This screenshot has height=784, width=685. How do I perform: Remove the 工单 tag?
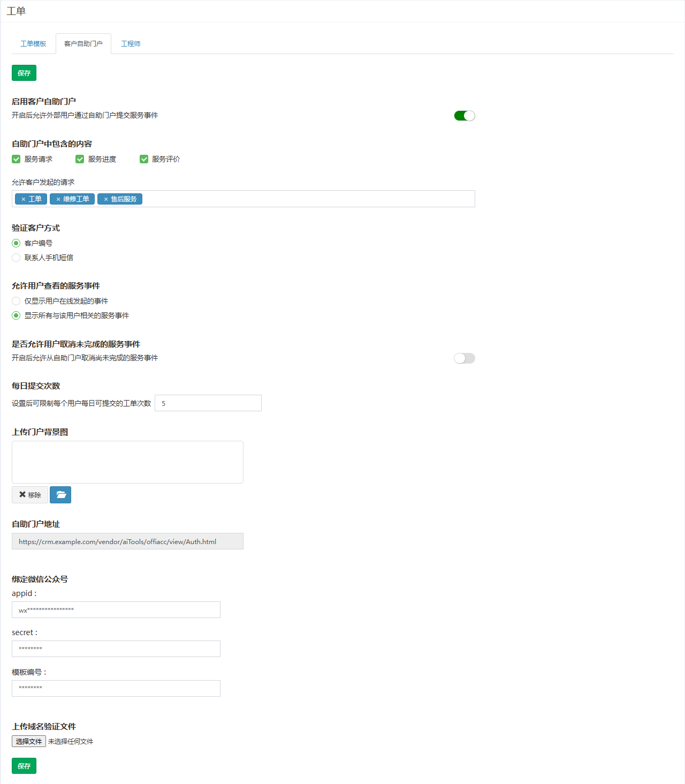point(23,199)
